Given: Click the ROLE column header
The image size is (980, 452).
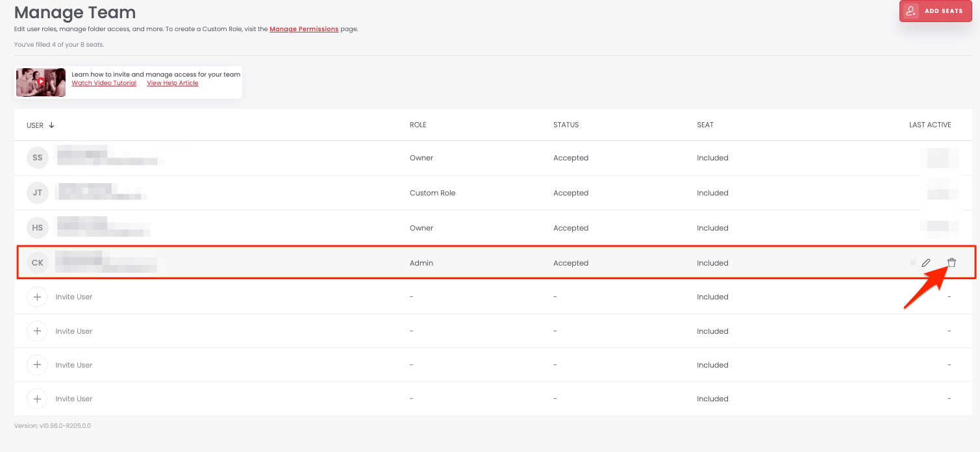Looking at the screenshot, I should click(418, 125).
